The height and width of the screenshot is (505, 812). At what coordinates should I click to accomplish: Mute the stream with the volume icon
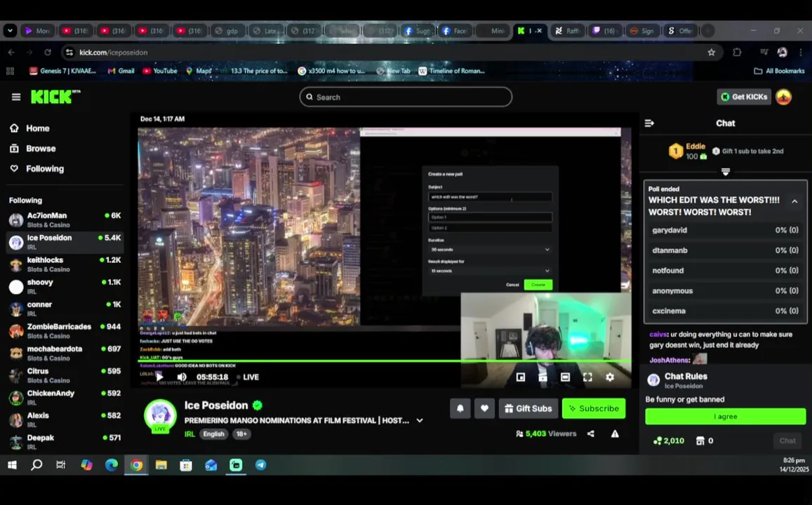[182, 377]
